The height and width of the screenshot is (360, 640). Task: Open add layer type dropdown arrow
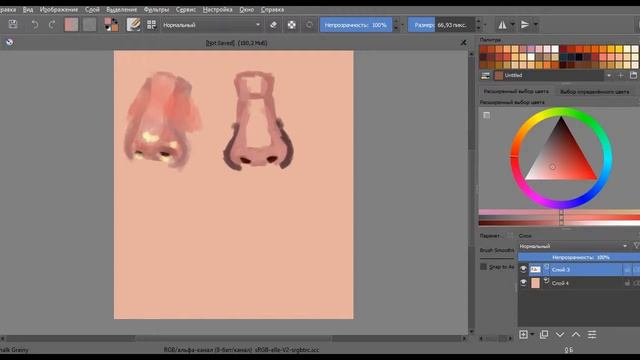[532, 335]
